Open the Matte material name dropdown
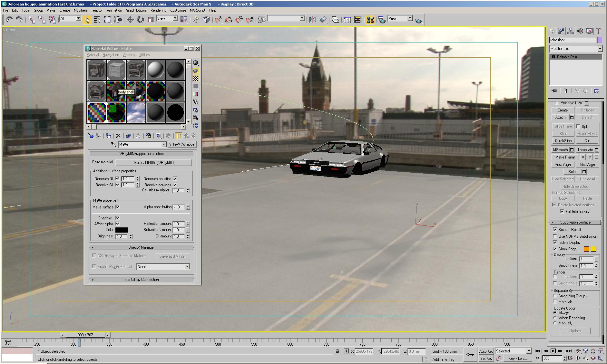 163,144
